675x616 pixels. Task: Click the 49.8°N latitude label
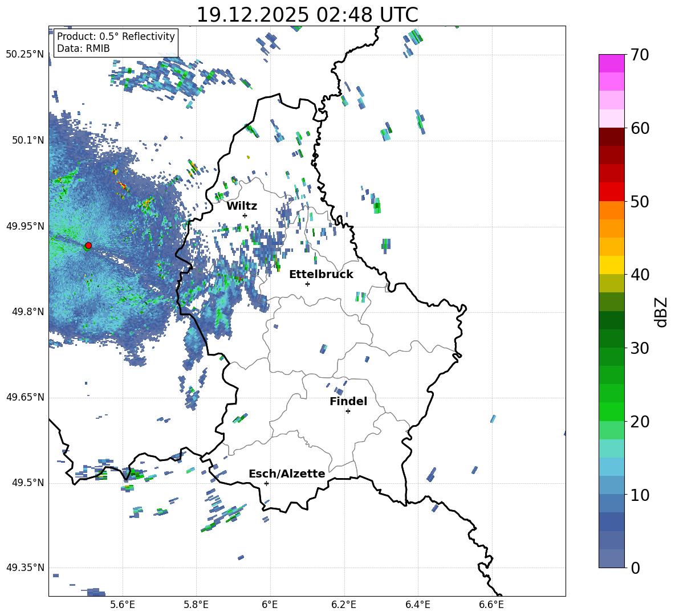(x=28, y=312)
